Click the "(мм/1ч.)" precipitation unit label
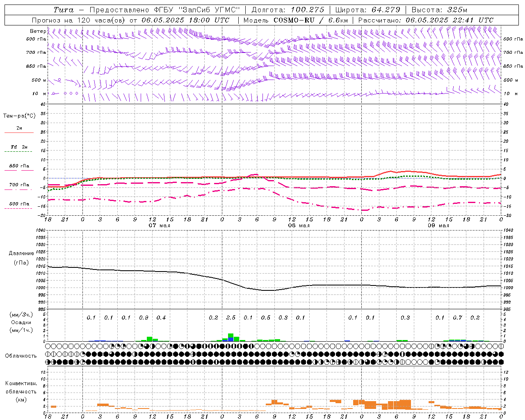The height and width of the screenshot is (420, 525). (x=21, y=330)
